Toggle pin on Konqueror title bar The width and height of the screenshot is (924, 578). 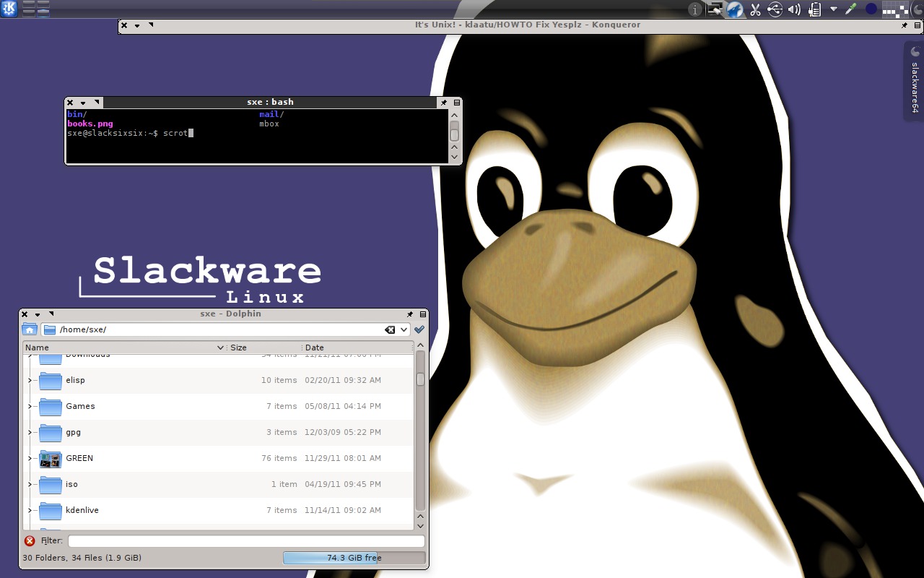click(x=905, y=25)
